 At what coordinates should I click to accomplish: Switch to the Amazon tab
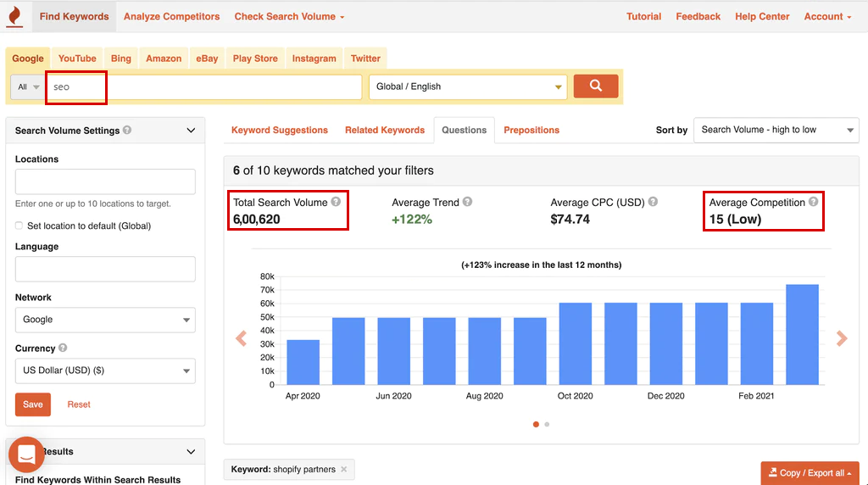click(164, 59)
